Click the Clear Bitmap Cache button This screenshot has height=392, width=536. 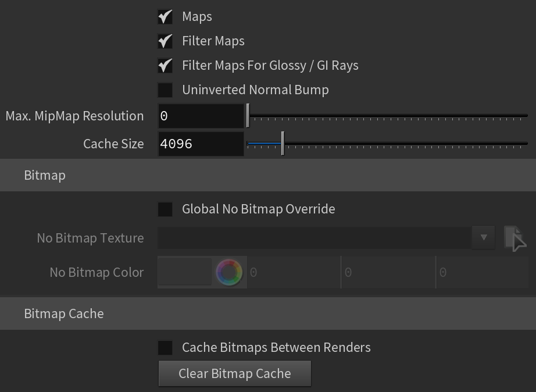tap(235, 373)
